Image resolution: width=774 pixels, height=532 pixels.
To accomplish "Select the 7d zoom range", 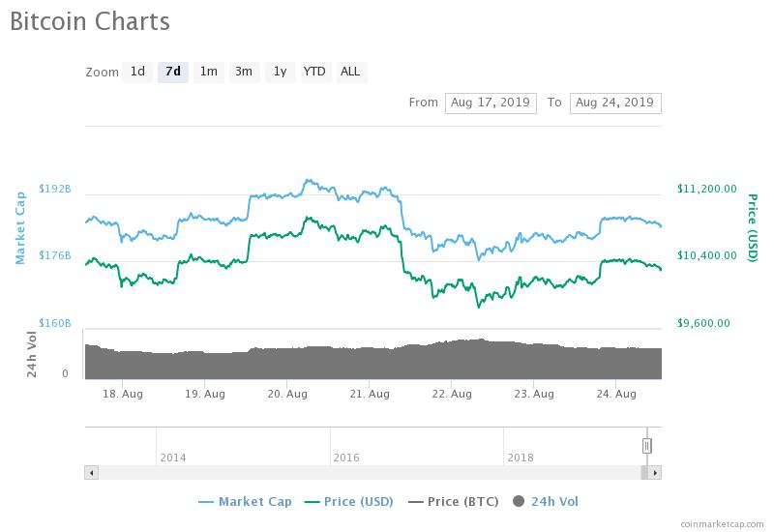I will pos(173,72).
